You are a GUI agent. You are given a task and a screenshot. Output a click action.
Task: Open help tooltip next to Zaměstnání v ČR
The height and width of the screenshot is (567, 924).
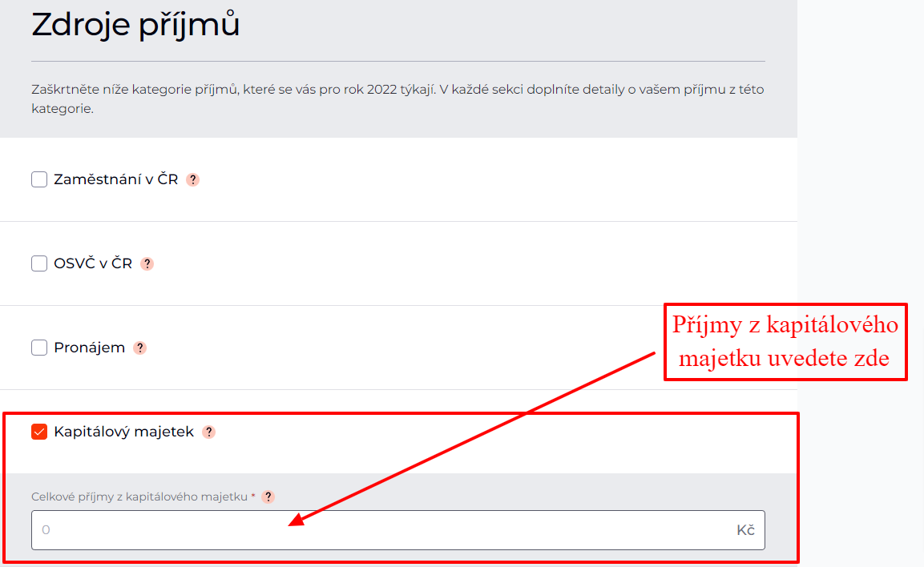(x=192, y=180)
